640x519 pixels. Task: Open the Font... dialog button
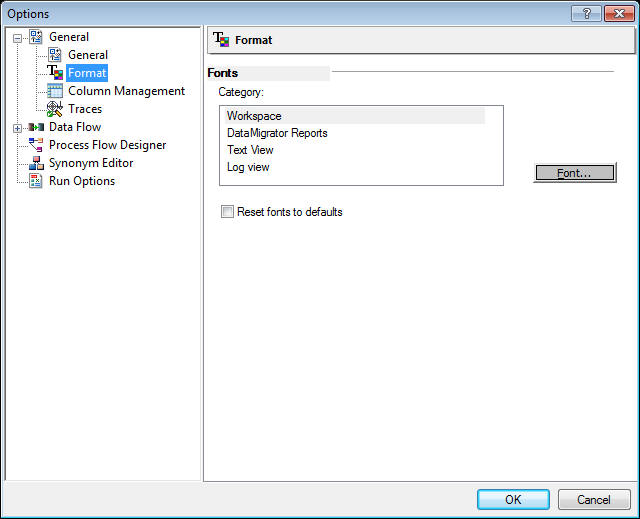[x=575, y=173]
